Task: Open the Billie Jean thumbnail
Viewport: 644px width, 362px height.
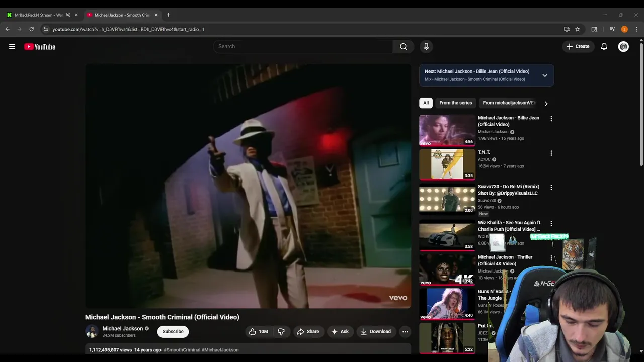Action: pos(447,130)
